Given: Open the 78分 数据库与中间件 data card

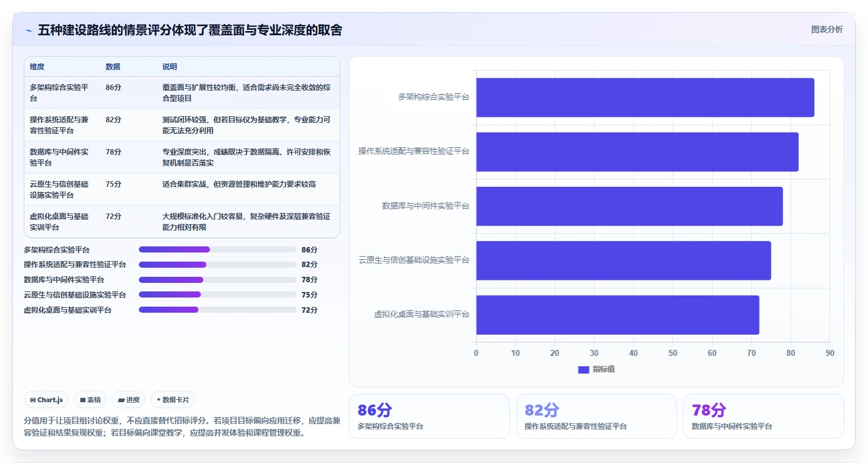Looking at the screenshot, I should pos(763,416).
